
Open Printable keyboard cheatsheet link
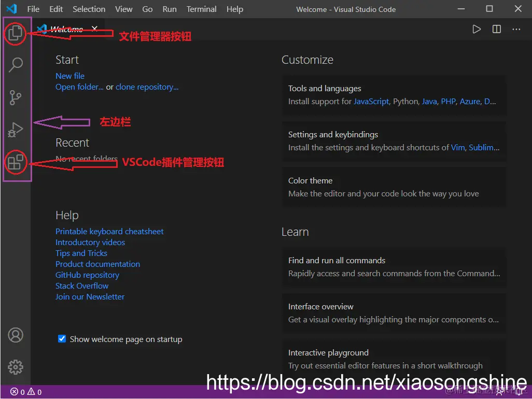[109, 231]
